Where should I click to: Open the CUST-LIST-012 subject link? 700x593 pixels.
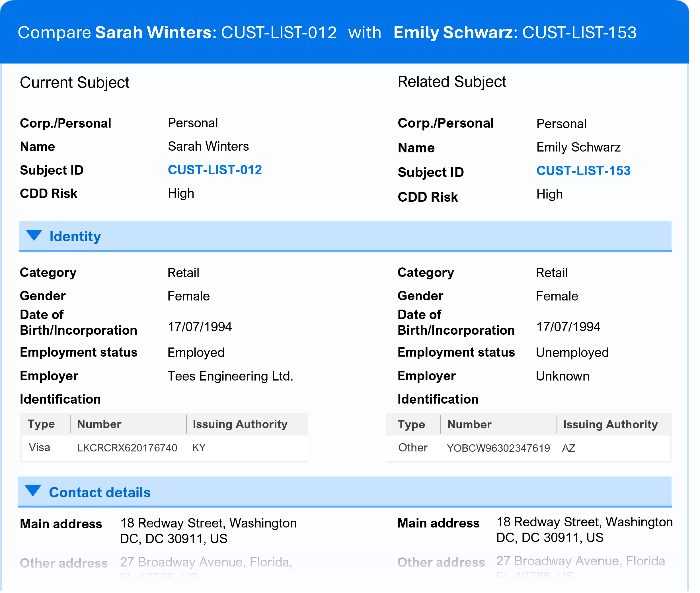click(x=215, y=170)
